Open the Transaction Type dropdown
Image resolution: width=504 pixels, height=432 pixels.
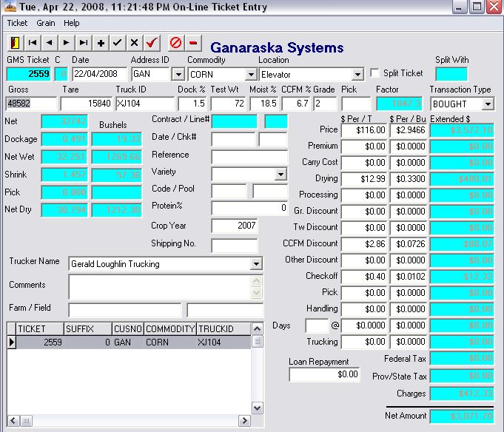click(486, 104)
